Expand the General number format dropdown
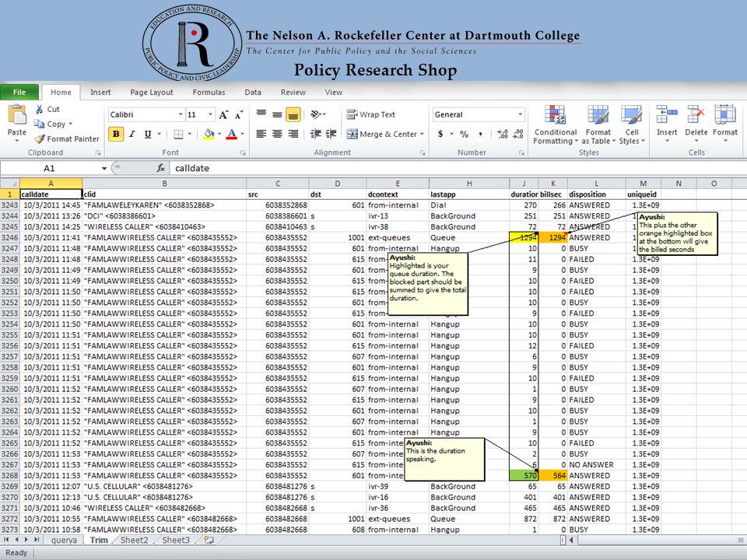The height and width of the screenshot is (560, 747). click(520, 114)
